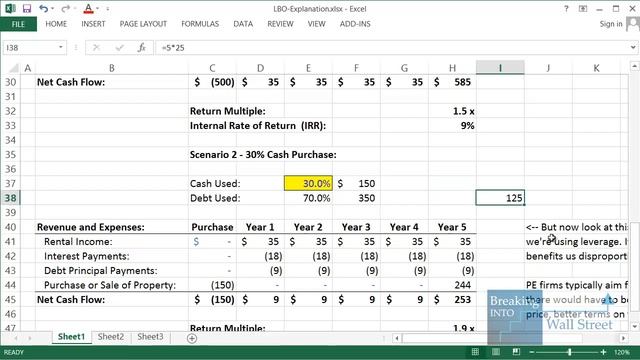Add a new sheet with plus icon
This screenshot has height=360, width=640.
click(x=192, y=338)
